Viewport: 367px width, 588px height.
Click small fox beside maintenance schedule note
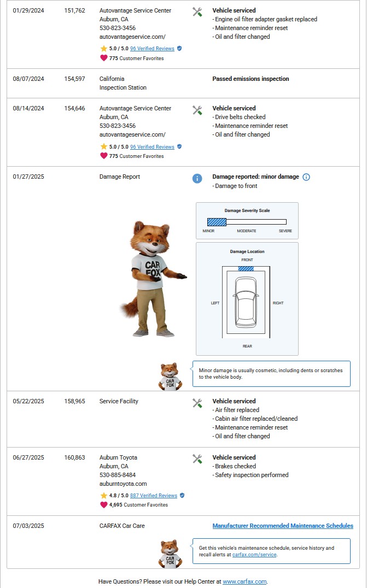click(x=170, y=554)
